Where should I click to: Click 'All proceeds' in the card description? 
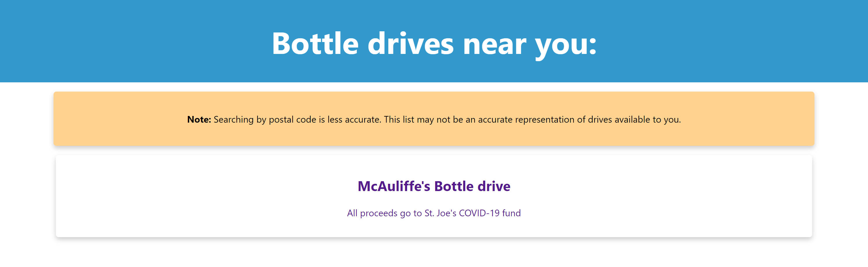point(372,213)
